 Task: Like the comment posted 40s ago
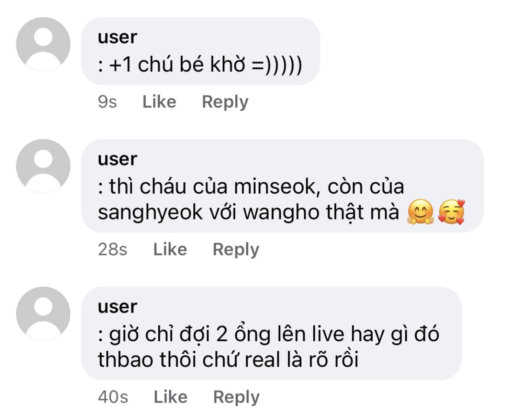click(170, 397)
